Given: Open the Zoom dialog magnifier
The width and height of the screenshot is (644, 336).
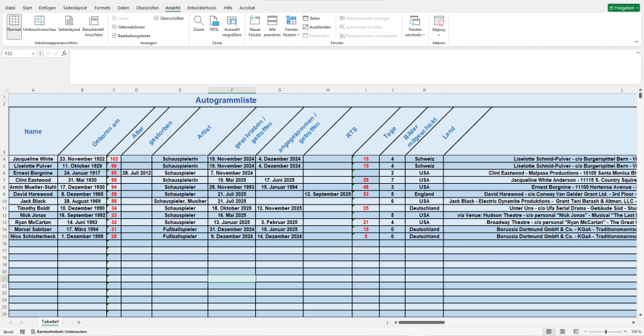Looking at the screenshot, I should click(199, 24).
